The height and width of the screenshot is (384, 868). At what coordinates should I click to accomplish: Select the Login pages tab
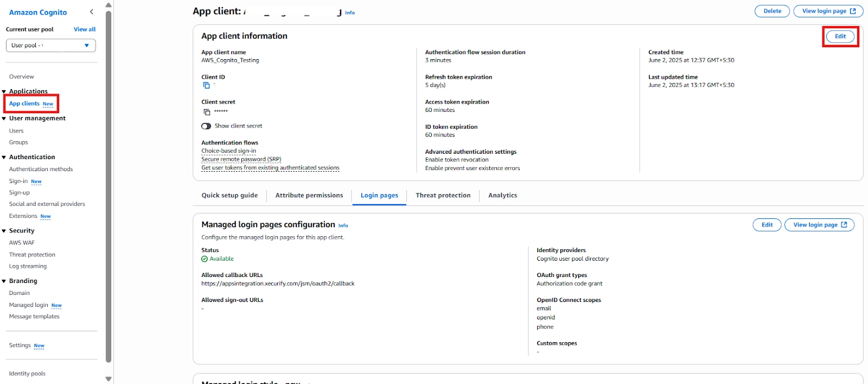[379, 196]
